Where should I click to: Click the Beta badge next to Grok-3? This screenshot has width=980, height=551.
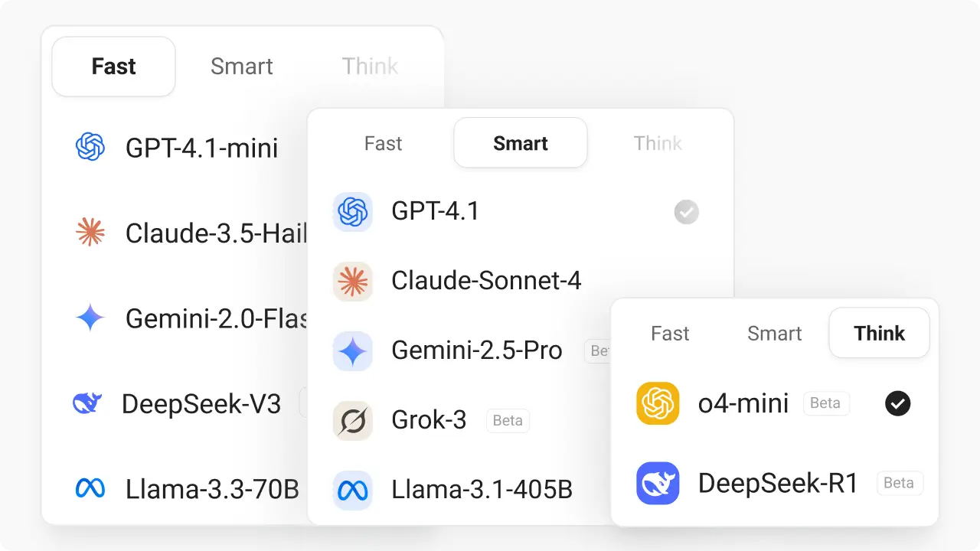[508, 420]
